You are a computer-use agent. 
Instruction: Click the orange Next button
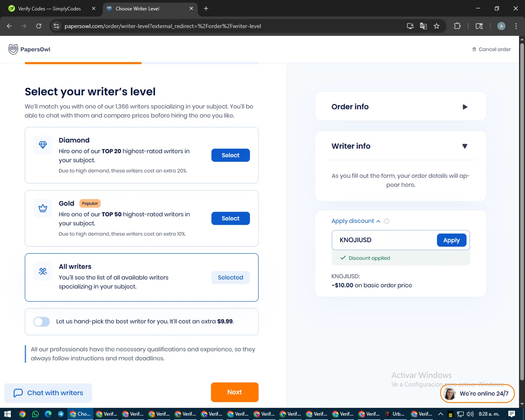click(x=235, y=392)
